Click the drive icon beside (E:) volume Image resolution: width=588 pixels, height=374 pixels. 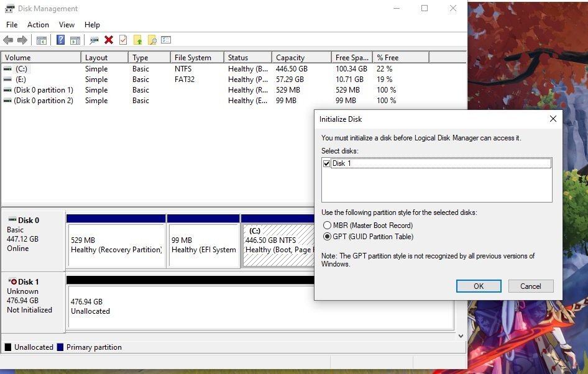tap(7, 80)
